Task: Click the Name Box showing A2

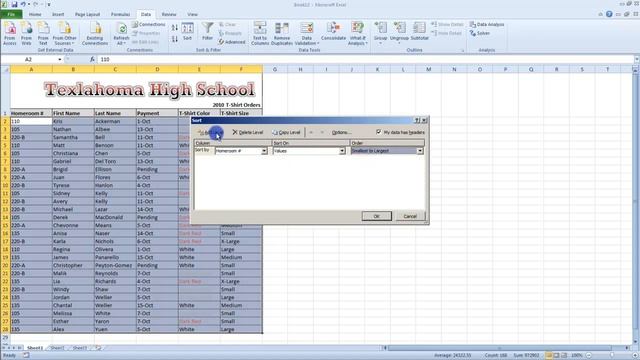Action: [x=29, y=60]
